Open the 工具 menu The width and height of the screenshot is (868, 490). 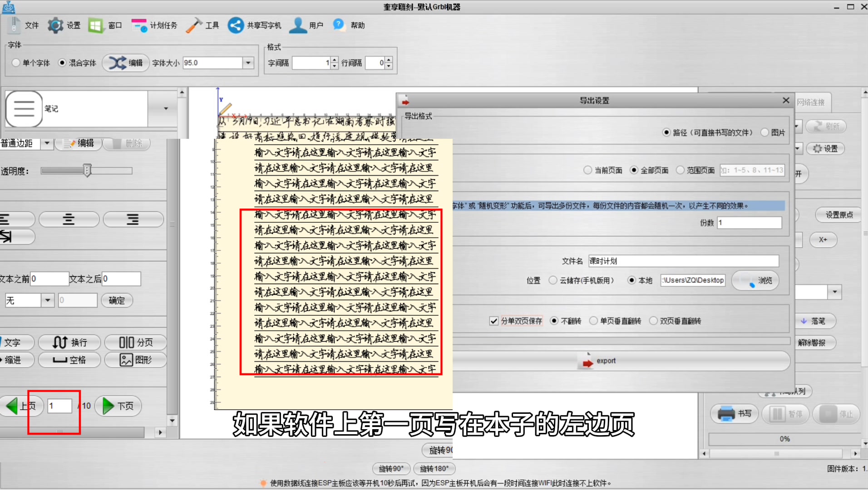point(202,25)
